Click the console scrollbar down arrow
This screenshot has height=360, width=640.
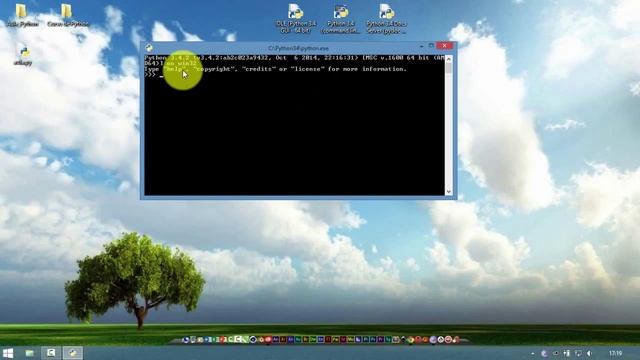449,191
